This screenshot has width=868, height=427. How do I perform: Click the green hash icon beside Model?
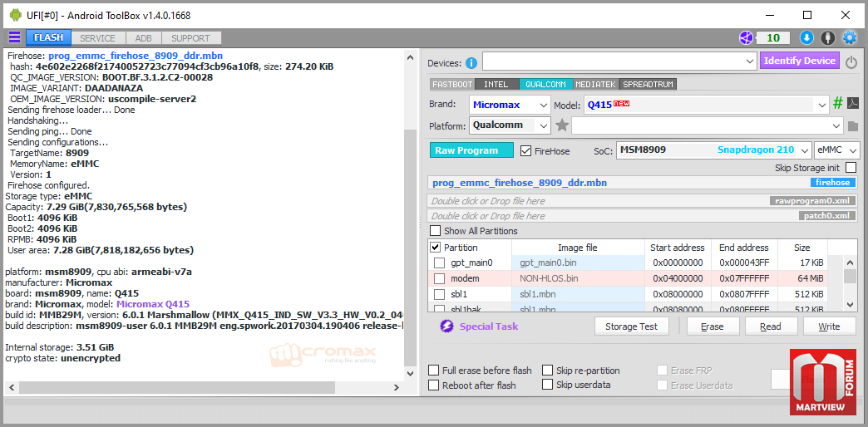[x=838, y=104]
